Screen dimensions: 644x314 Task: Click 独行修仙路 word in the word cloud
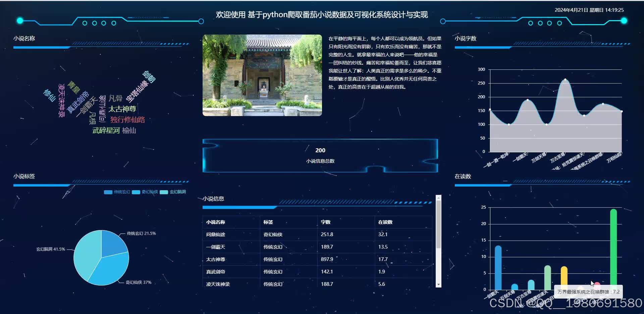coord(127,120)
